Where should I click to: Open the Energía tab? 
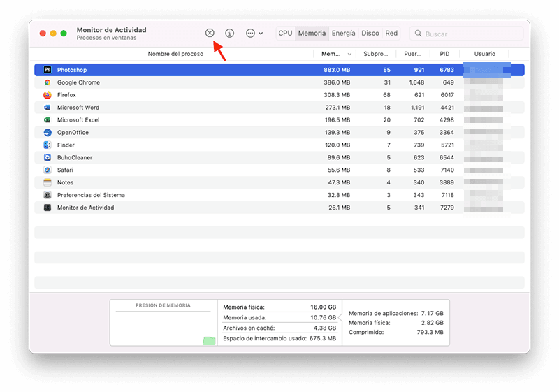pos(343,33)
